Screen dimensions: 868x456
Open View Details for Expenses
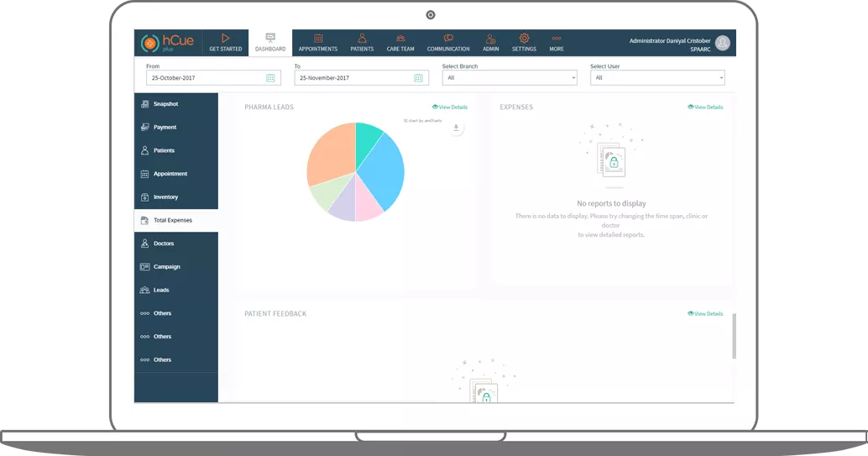tap(705, 107)
